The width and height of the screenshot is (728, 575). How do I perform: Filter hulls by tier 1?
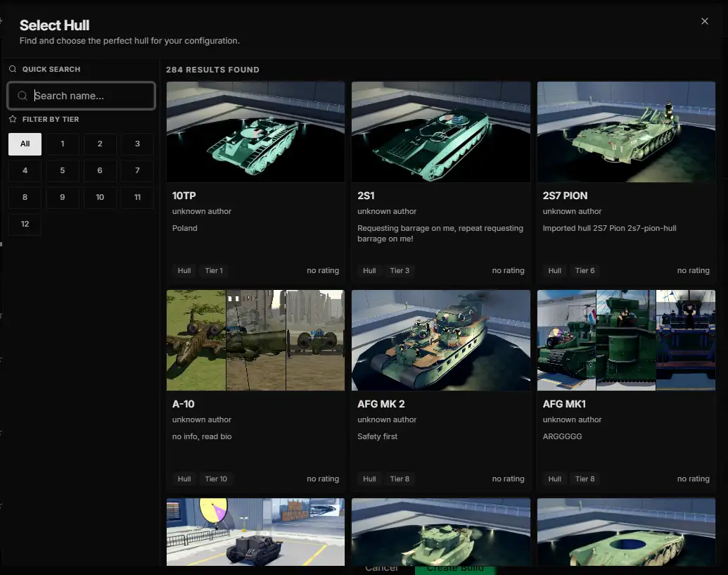pos(62,144)
